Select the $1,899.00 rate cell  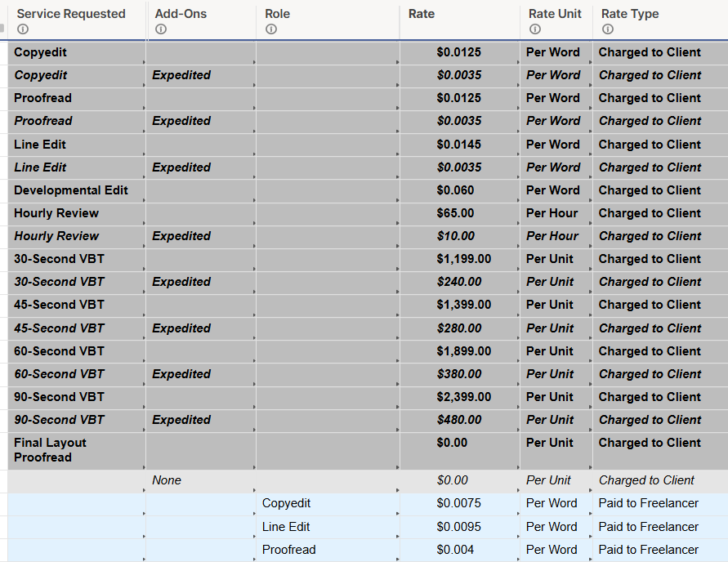460,351
